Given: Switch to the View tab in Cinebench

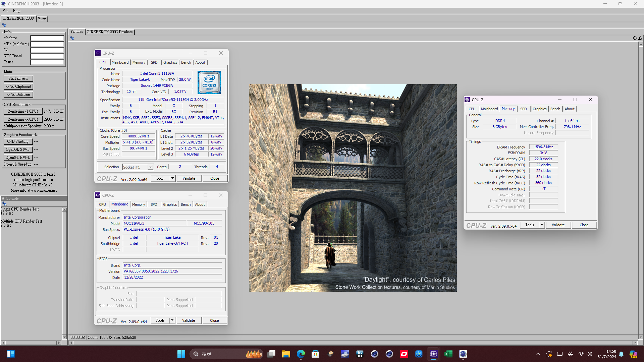Looking at the screenshot, I should click(x=42, y=19).
